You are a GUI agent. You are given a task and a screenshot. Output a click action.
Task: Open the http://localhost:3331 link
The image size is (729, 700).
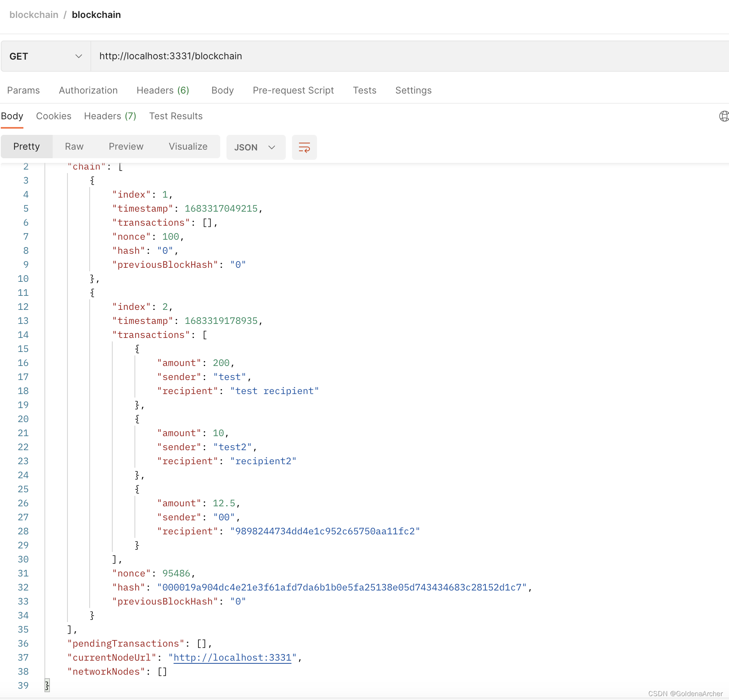point(232,658)
